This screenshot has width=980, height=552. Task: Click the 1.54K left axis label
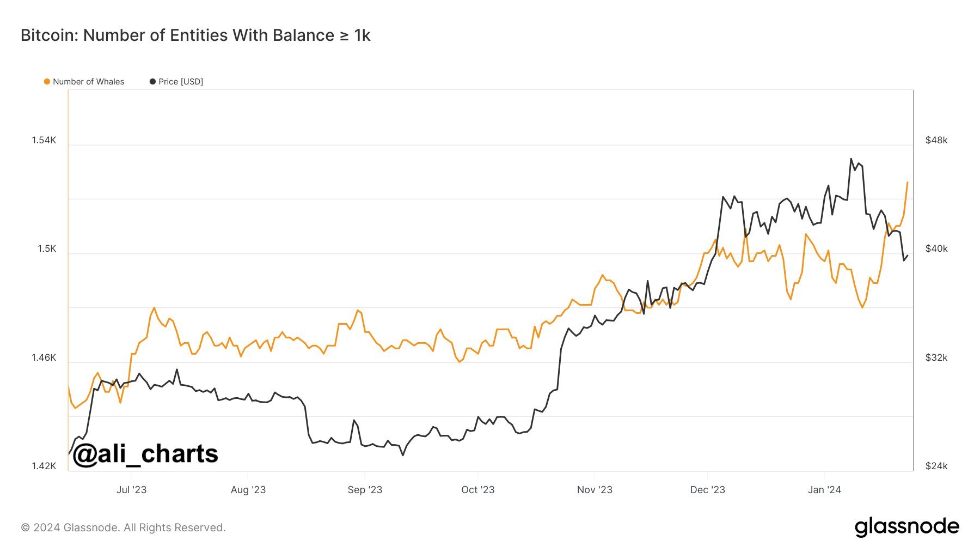(x=44, y=140)
